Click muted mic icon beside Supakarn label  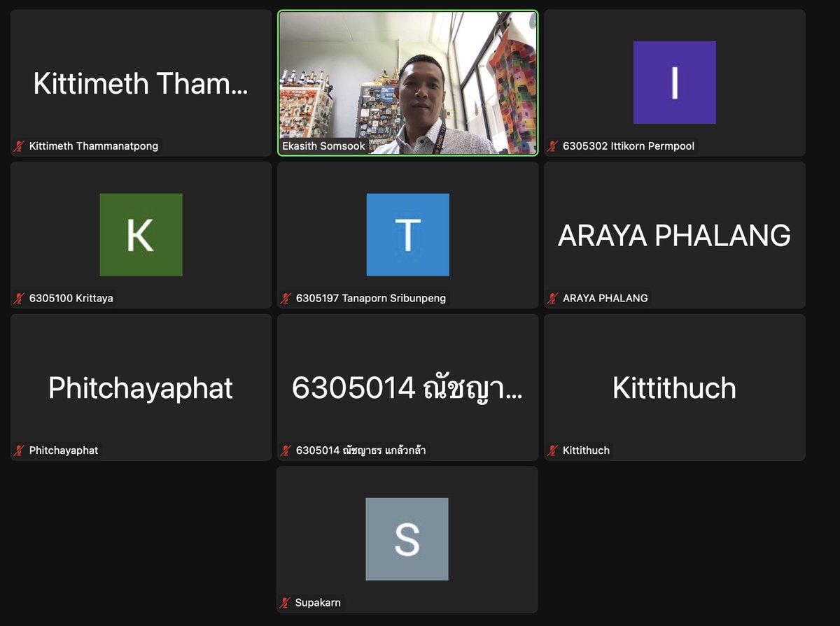(x=286, y=602)
